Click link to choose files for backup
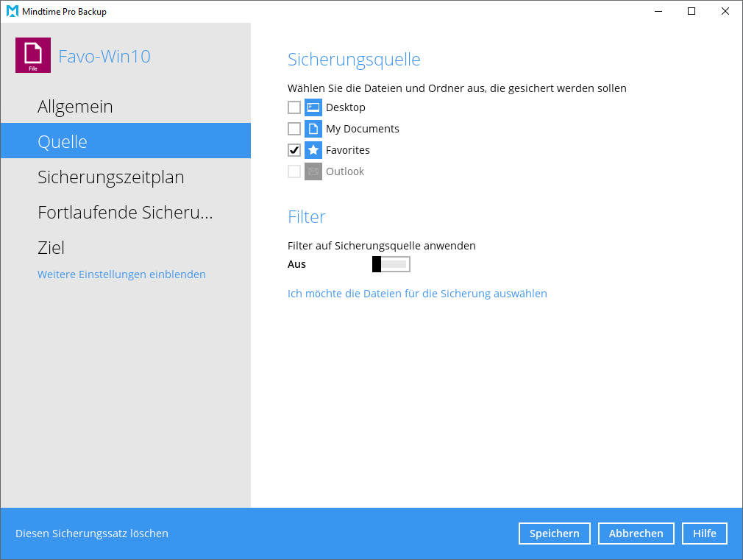The image size is (743, 560). tap(417, 294)
